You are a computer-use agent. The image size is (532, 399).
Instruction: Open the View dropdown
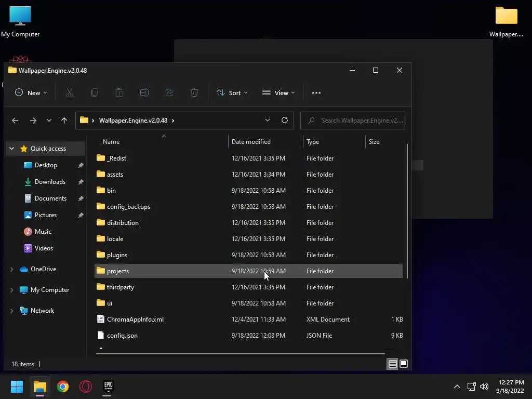click(x=278, y=92)
